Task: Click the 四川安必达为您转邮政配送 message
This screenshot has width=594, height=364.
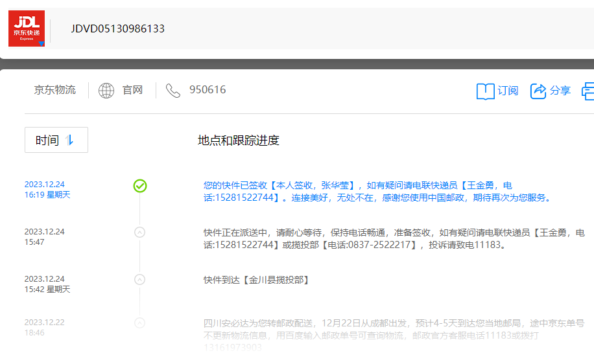Action: coord(394,336)
